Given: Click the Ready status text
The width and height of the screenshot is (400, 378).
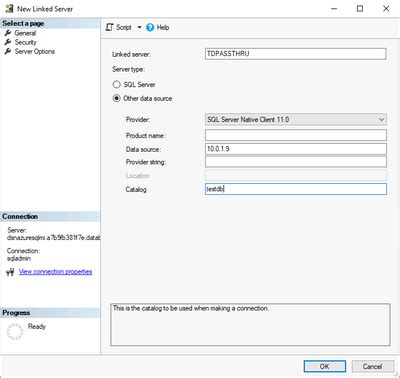Looking at the screenshot, I should pos(37,326).
